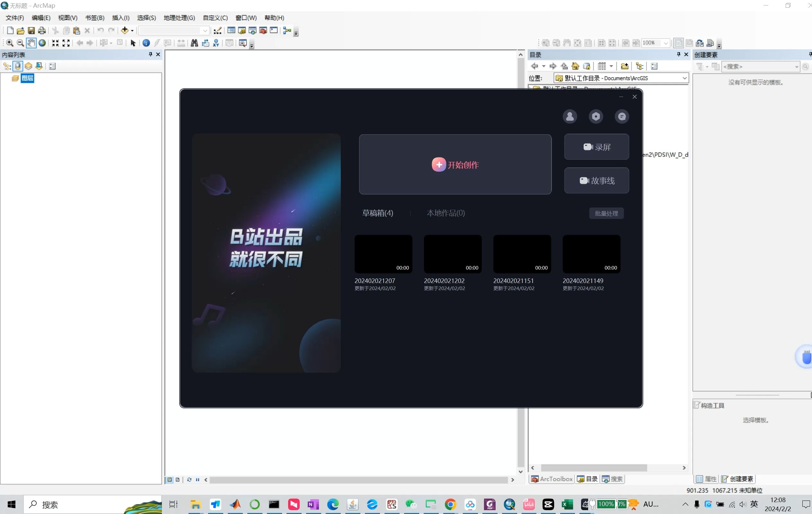812x514 pixels.
Task: Open the Identify tool
Action: (146, 43)
